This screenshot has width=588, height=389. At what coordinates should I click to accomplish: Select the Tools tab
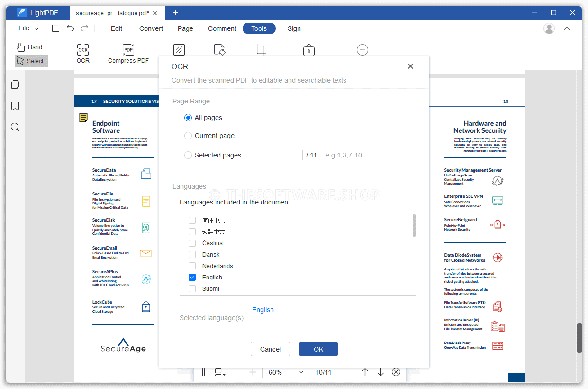click(259, 28)
